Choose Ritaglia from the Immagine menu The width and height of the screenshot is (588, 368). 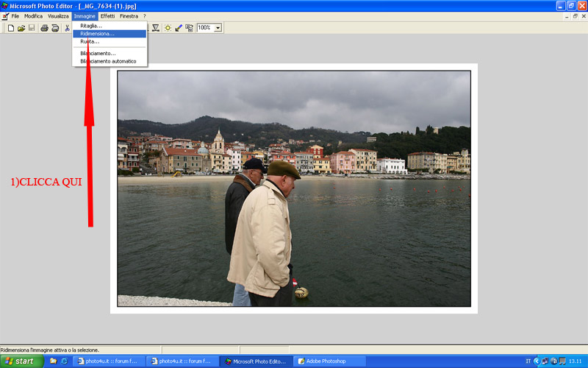click(91, 26)
